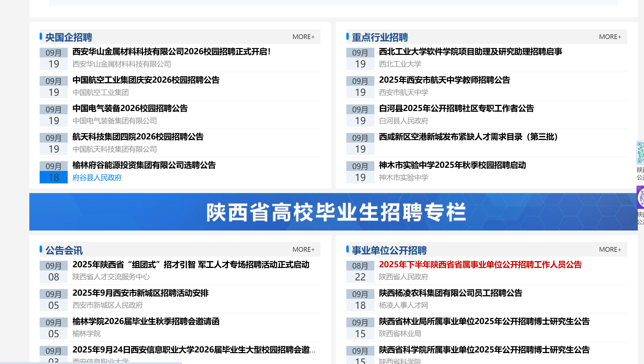Click the 府谷县人民政府 source link

97,178
